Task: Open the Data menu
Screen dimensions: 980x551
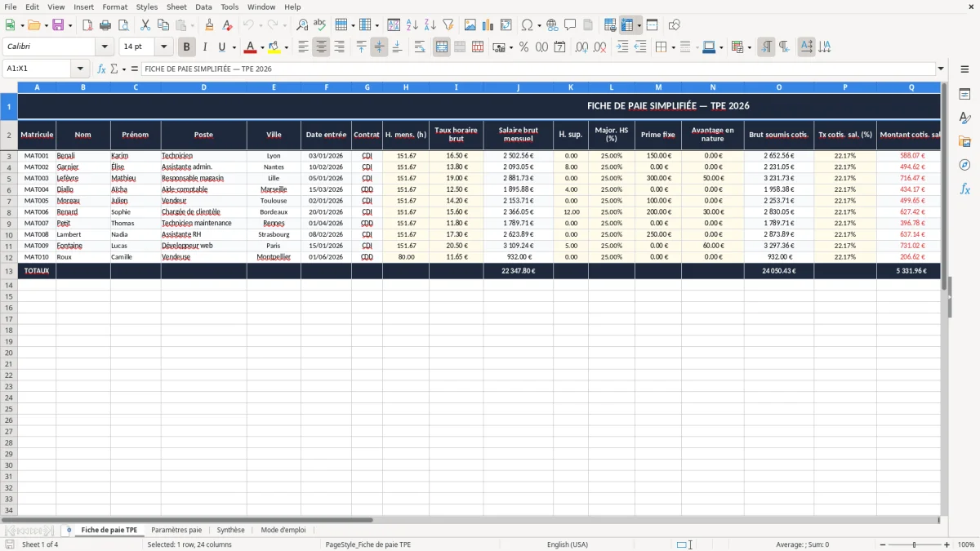Action: (x=203, y=7)
